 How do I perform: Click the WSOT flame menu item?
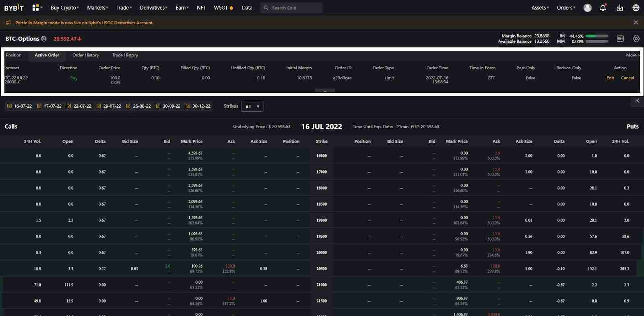pyautogui.click(x=223, y=8)
